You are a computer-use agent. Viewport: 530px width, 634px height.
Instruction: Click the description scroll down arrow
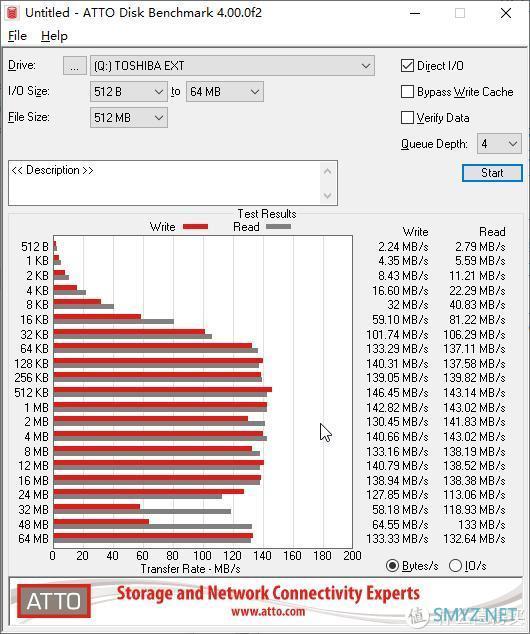(x=327, y=196)
